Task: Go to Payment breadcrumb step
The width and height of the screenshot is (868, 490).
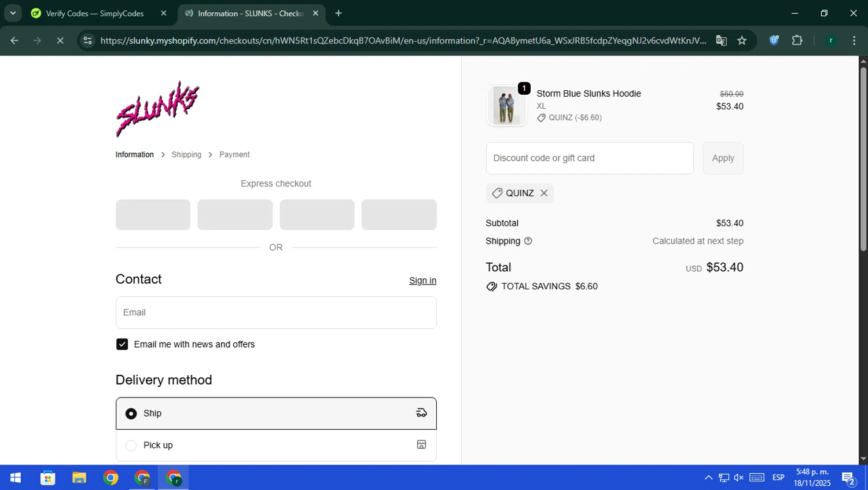Action: pos(234,154)
